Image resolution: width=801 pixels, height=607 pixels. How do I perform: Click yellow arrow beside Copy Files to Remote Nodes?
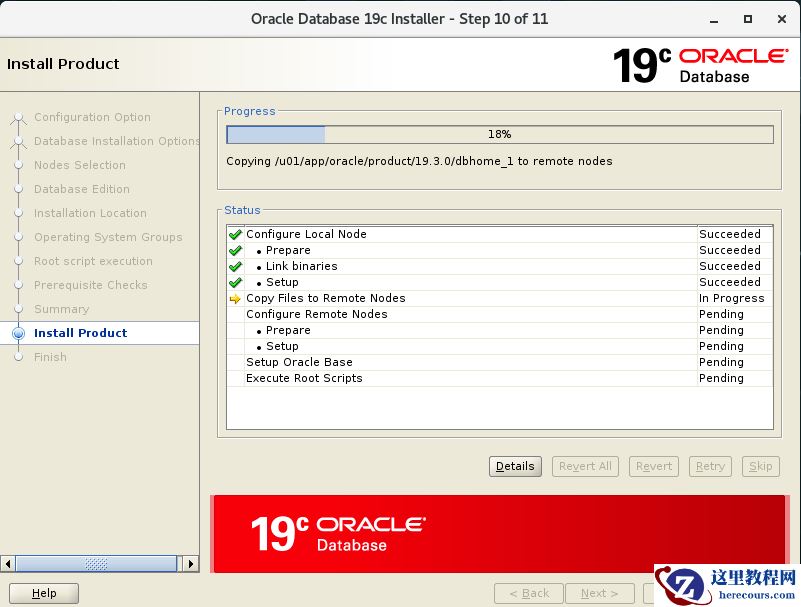pos(235,299)
